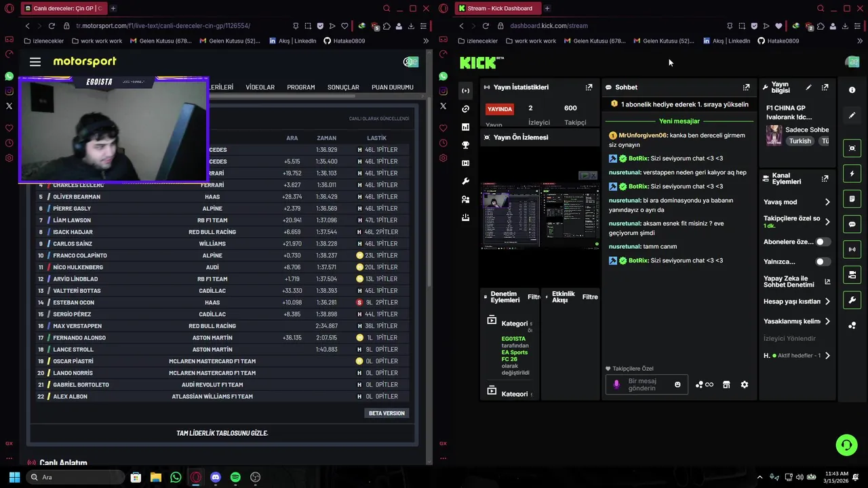Screen dimensions: 868x488
Task: Click username MrUnforgiven06 in chat
Action: [x=643, y=135]
